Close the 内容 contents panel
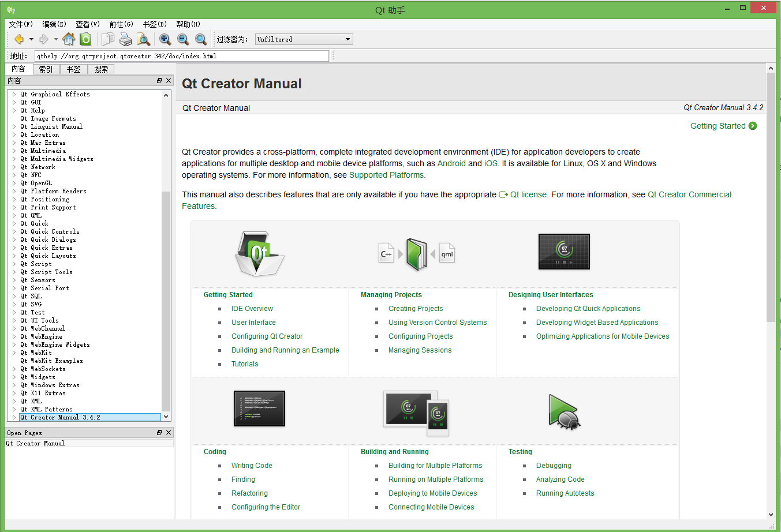781x532 pixels. pos(169,81)
